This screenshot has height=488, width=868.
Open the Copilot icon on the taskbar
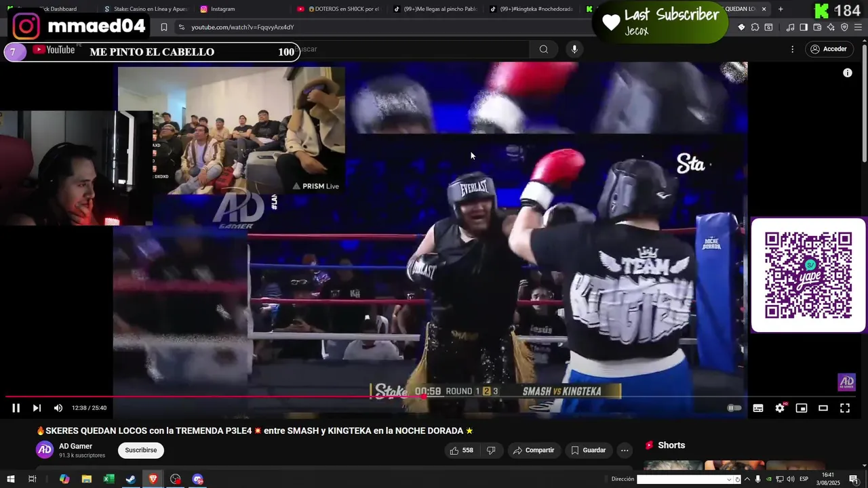click(x=64, y=479)
